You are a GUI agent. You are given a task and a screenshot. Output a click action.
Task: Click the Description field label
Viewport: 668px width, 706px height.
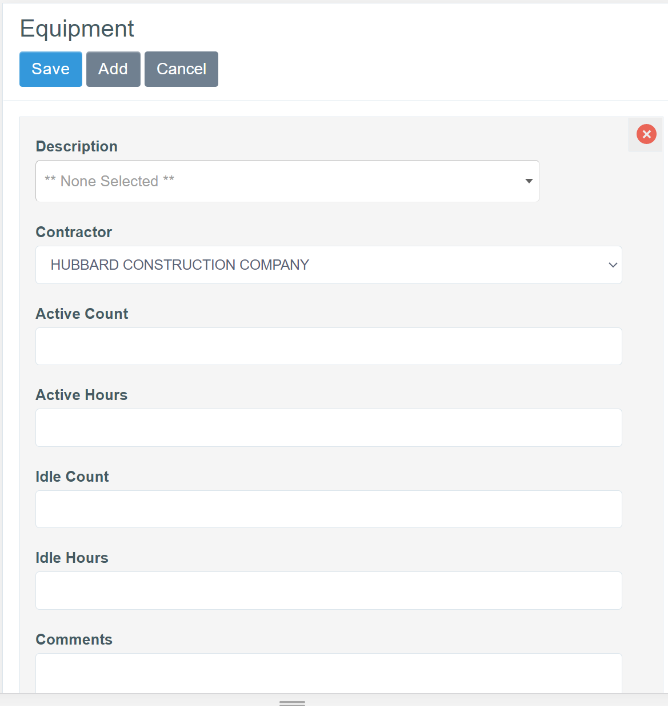[x=76, y=146]
